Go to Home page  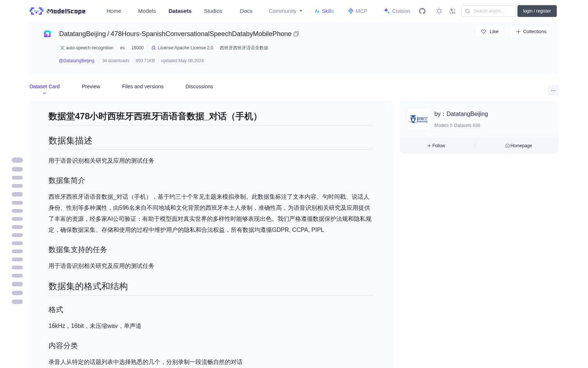click(114, 11)
